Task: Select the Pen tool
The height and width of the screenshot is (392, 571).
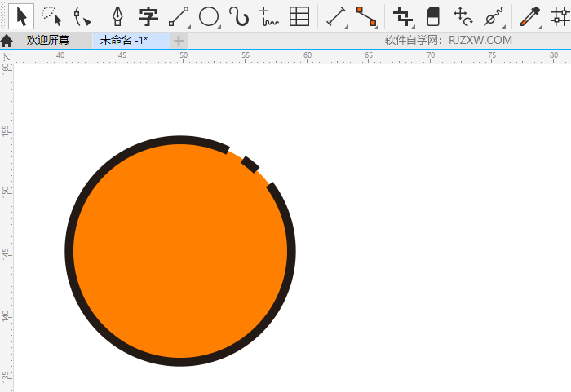Action: pos(117,16)
